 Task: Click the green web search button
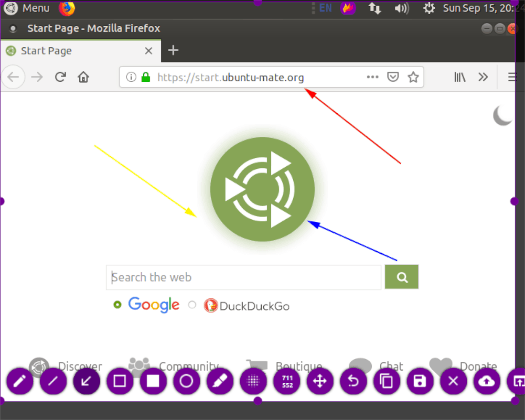coord(401,276)
